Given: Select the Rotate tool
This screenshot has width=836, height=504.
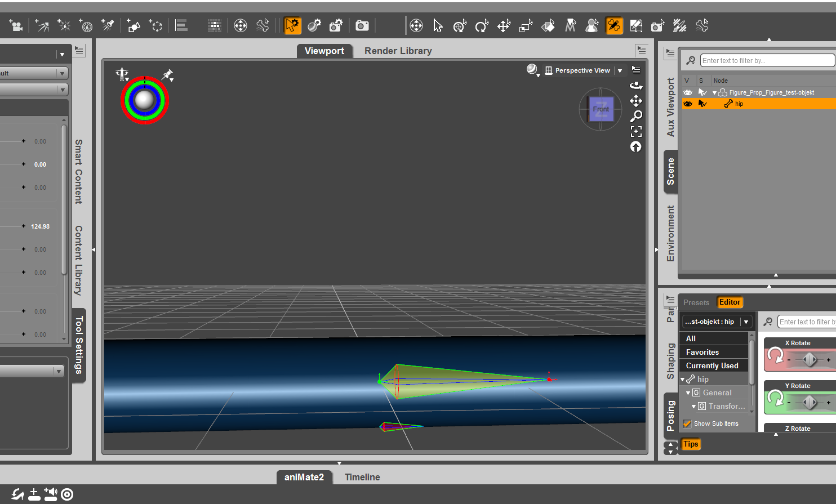Looking at the screenshot, I should pos(482,25).
